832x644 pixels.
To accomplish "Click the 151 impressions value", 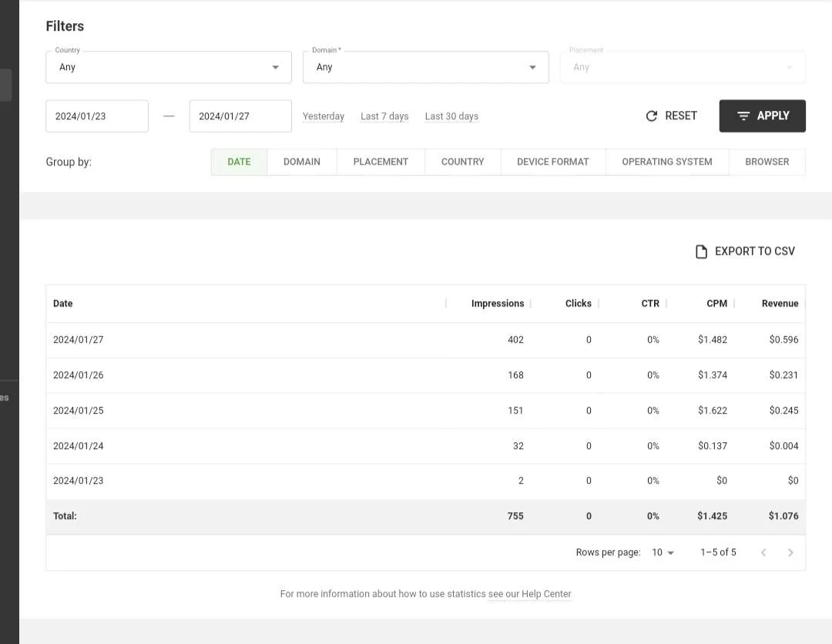I will click(515, 411).
